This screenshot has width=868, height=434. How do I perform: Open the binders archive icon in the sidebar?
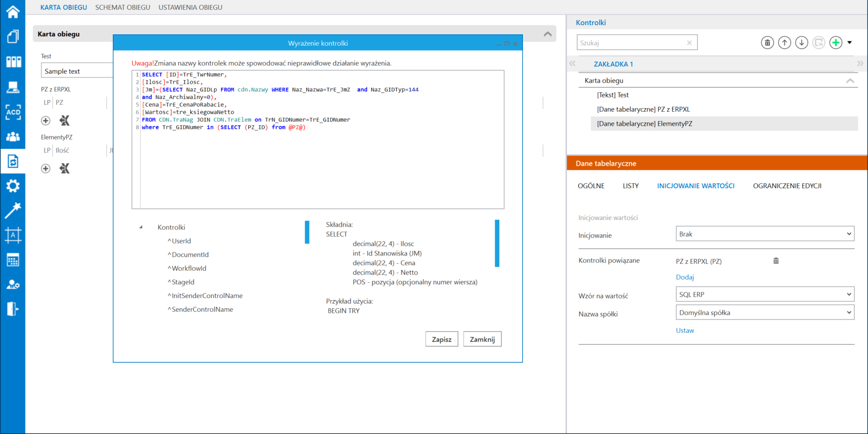point(13,62)
